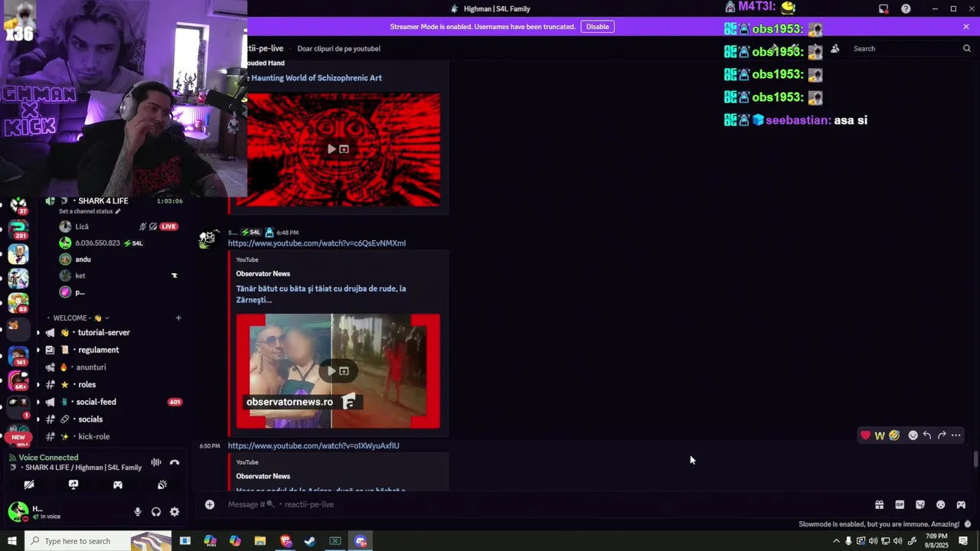Expand regulament channel threads

pyautogui.click(x=38, y=350)
